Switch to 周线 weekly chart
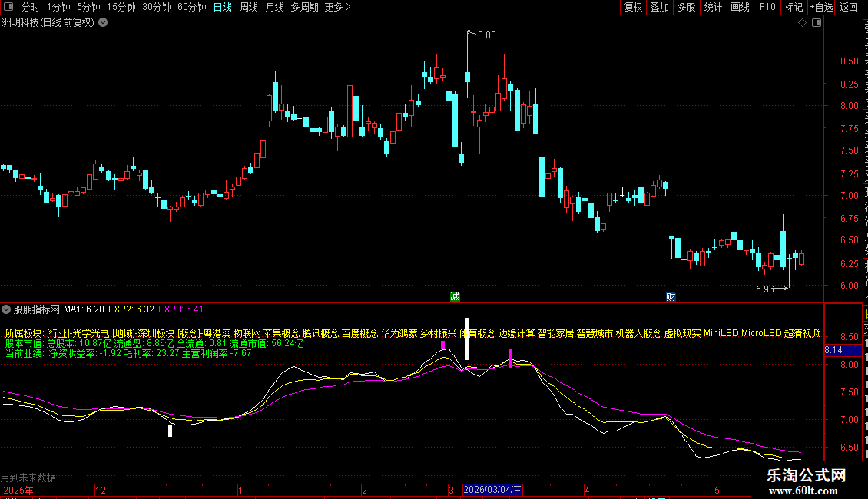The width and height of the screenshot is (868, 499). click(x=249, y=7)
